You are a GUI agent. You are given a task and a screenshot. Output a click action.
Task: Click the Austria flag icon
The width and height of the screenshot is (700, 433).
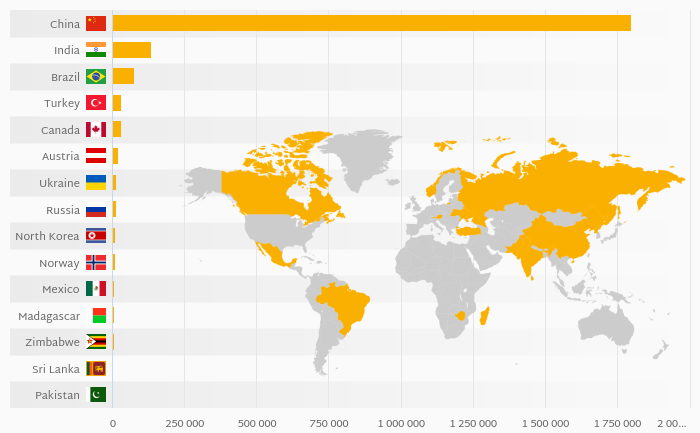(96, 156)
